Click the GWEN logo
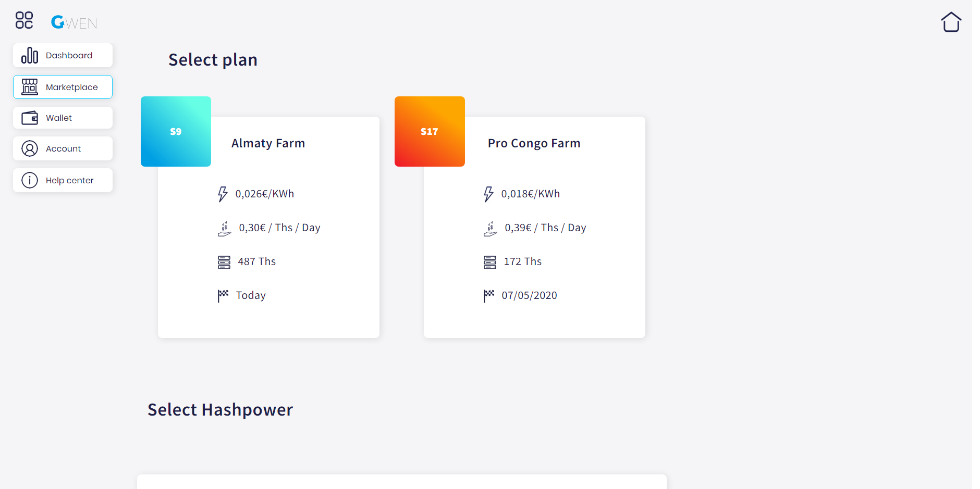This screenshot has width=980, height=489. tap(74, 22)
